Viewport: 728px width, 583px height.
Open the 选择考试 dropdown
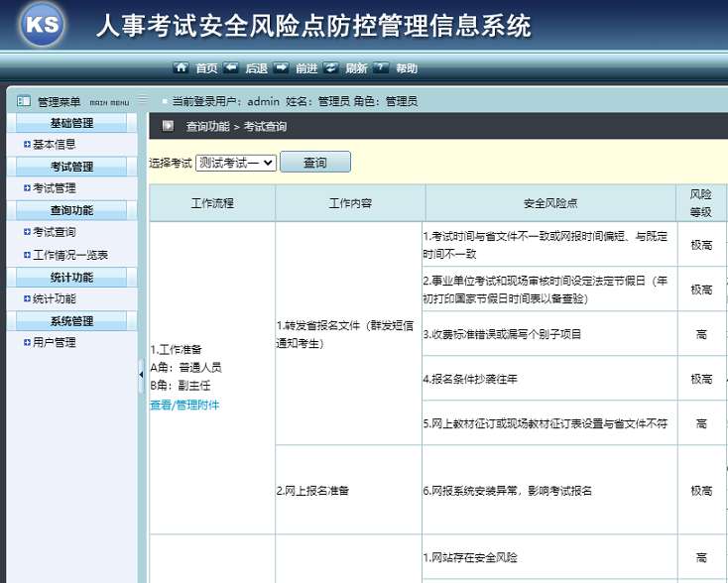point(236,163)
